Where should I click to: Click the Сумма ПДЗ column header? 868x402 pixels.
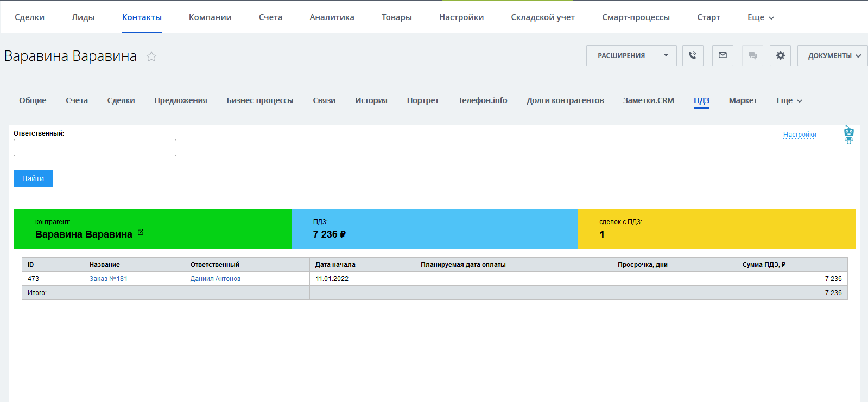(764, 265)
